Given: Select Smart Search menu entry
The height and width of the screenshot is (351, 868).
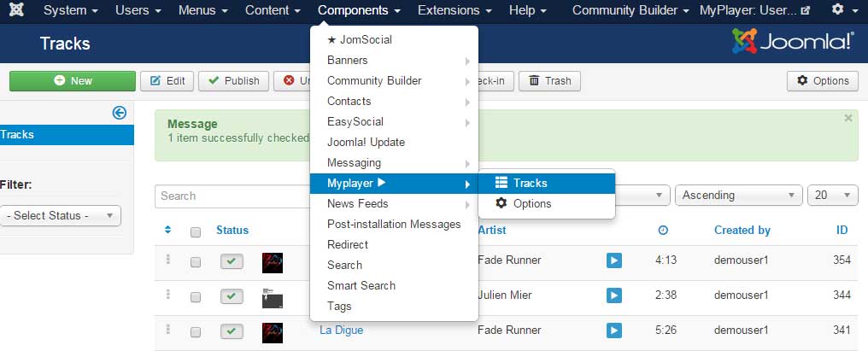Looking at the screenshot, I should pyautogui.click(x=394, y=286).
